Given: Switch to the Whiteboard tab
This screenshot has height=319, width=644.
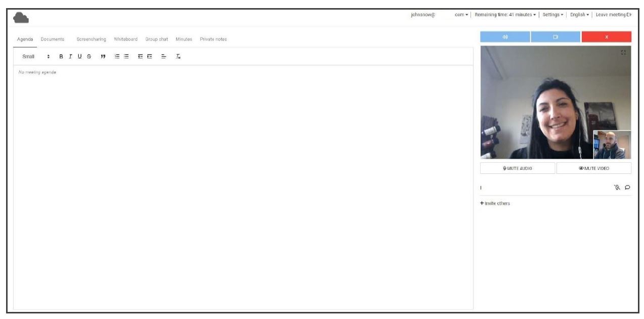Looking at the screenshot, I should tap(125, 39).
